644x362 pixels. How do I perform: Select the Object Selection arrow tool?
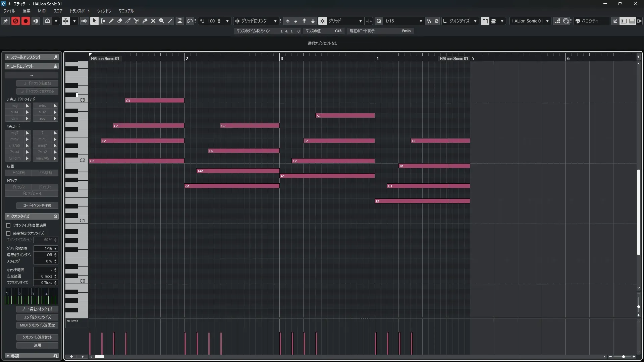tap(94, 21)
